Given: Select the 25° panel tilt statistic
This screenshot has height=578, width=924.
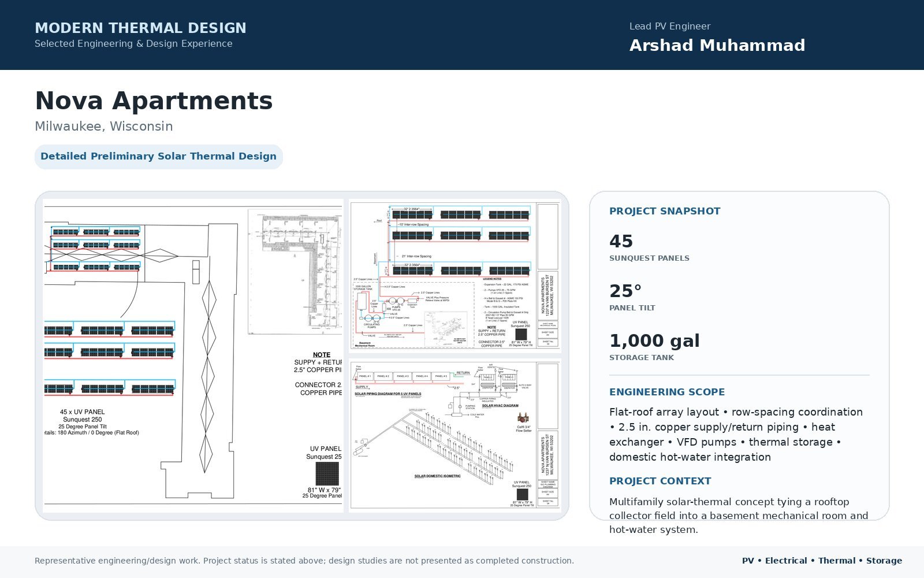Looking at the screenshot, I should (x=632, y=297).
